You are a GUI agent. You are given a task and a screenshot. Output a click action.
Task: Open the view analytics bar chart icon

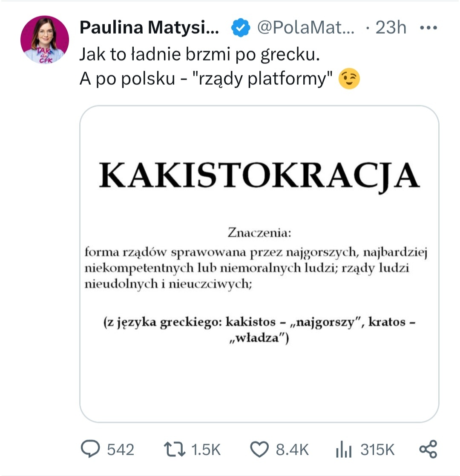click(344, 450)
